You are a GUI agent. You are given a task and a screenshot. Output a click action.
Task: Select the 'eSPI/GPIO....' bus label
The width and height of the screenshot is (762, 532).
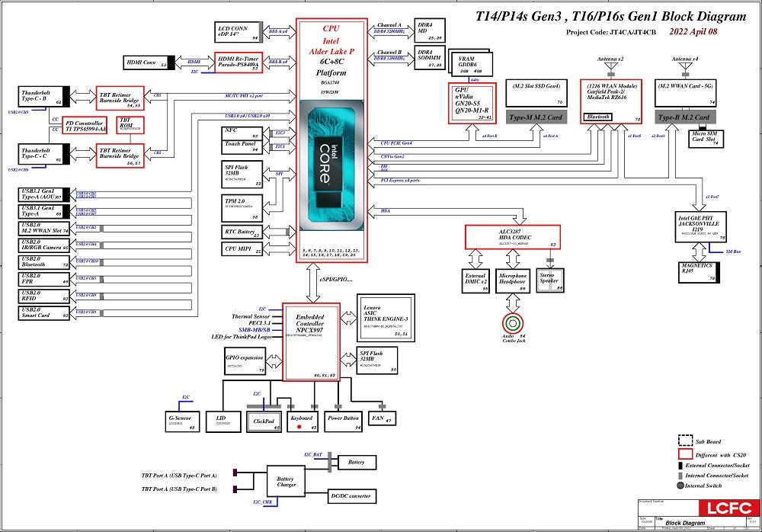(336, 279)
